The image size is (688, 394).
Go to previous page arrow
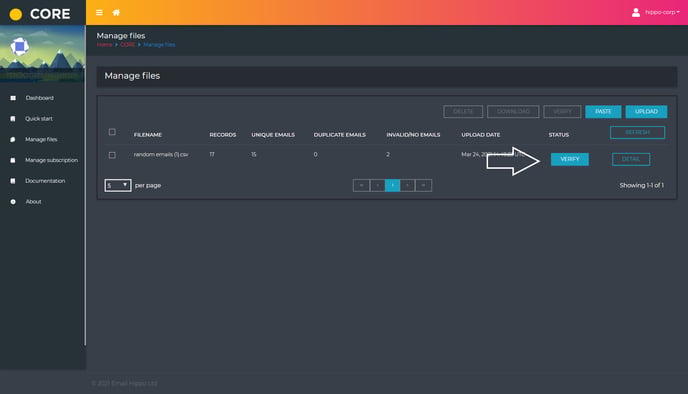pos(377,186)
